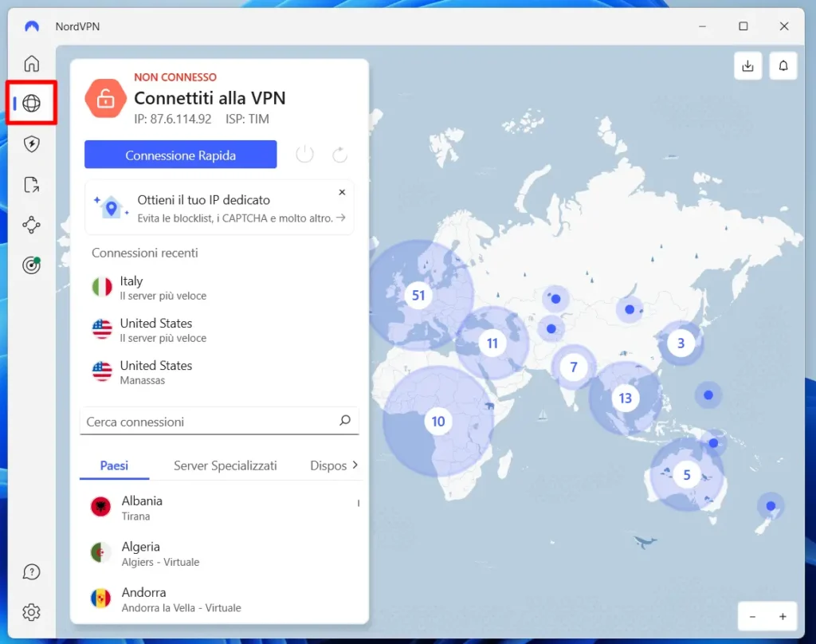The height and width of the screenshot is (644, 816).
Task: Zoom out the map with minus
Action: (x=752, y=616)
